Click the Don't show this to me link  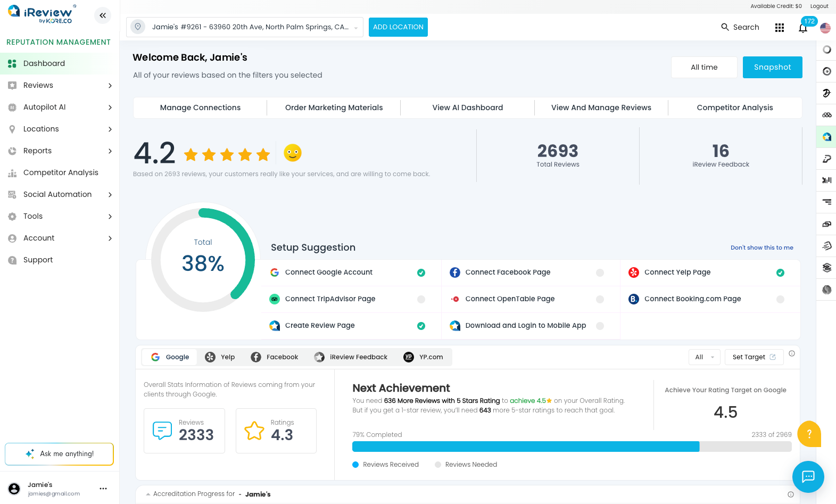(761, 247)
